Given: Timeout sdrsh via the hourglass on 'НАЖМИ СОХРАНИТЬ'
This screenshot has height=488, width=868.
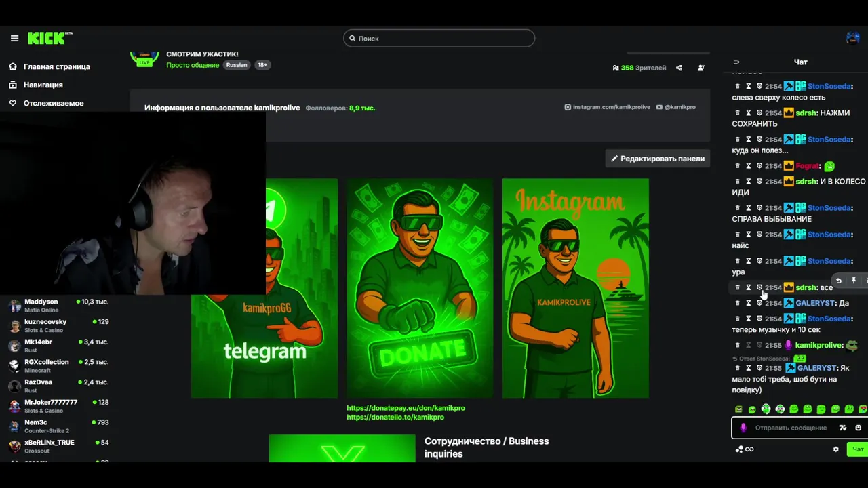Looking at the screenshot, I should pos(749,113).
